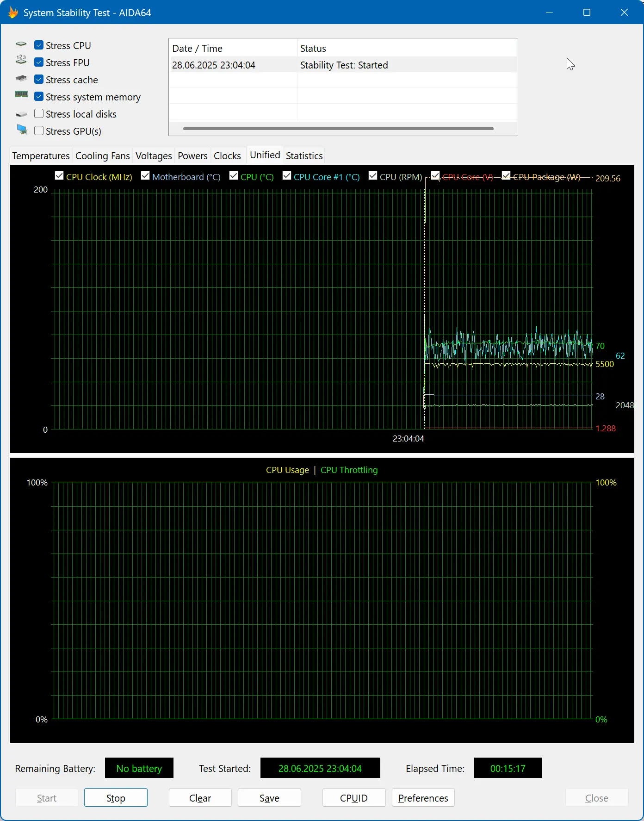
Task: Switch to the Cooling Fans tab
Action: (102, 156)
